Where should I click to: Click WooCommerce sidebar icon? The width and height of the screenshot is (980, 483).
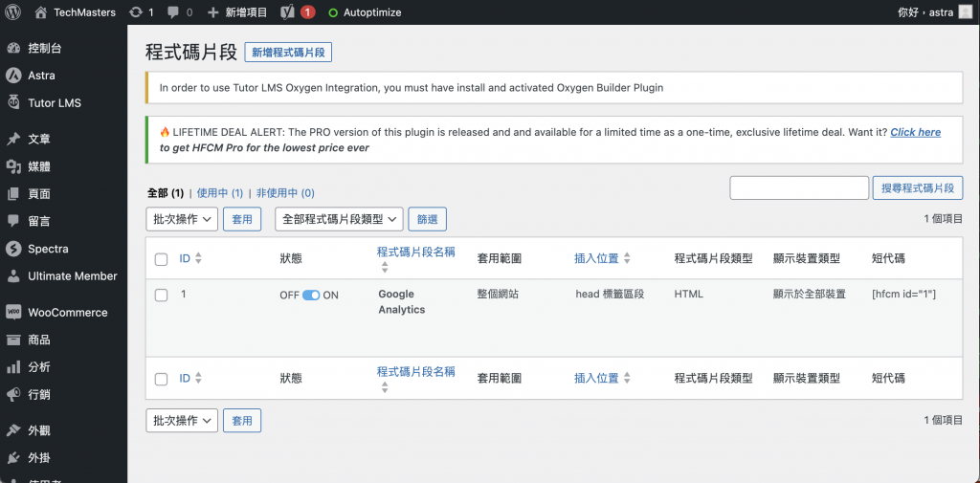pyautogui.click(x=13, y=313)
